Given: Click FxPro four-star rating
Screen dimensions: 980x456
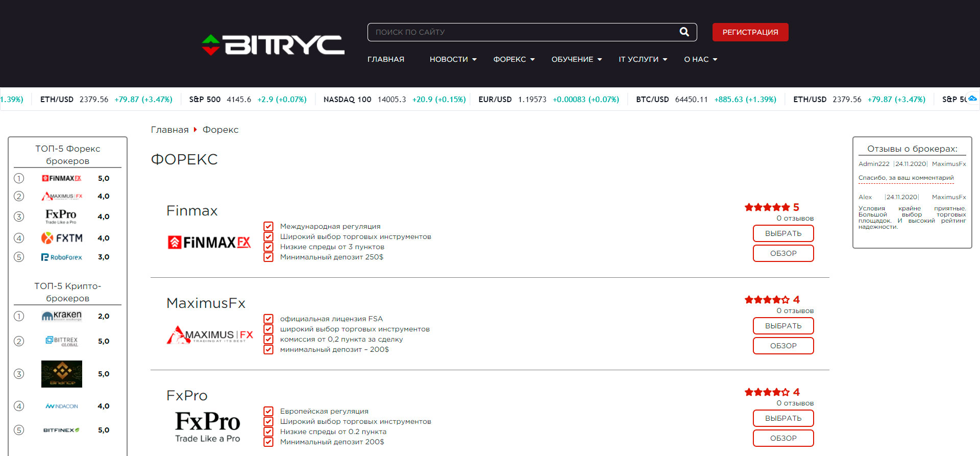Looking at the screenshot, I should click(x=767, y=392).
